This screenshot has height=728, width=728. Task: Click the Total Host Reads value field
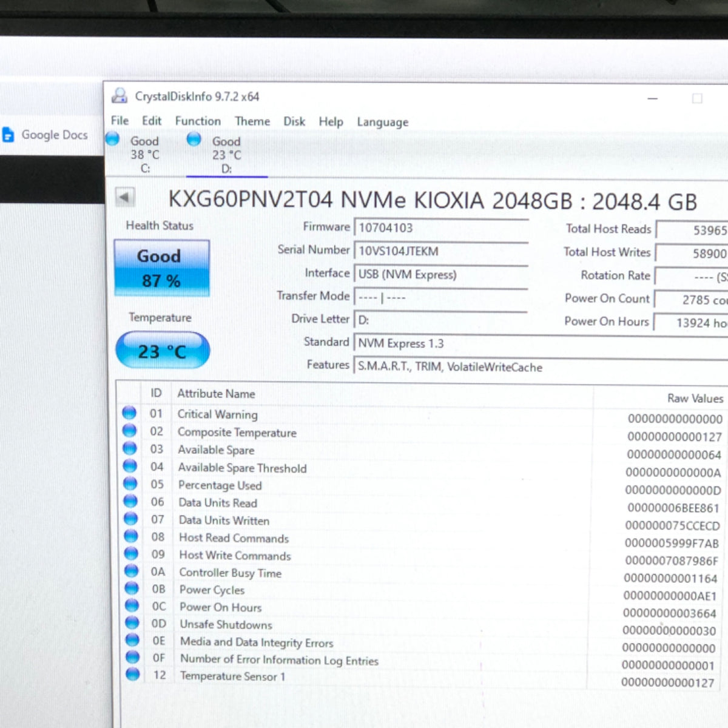point(692,231)
